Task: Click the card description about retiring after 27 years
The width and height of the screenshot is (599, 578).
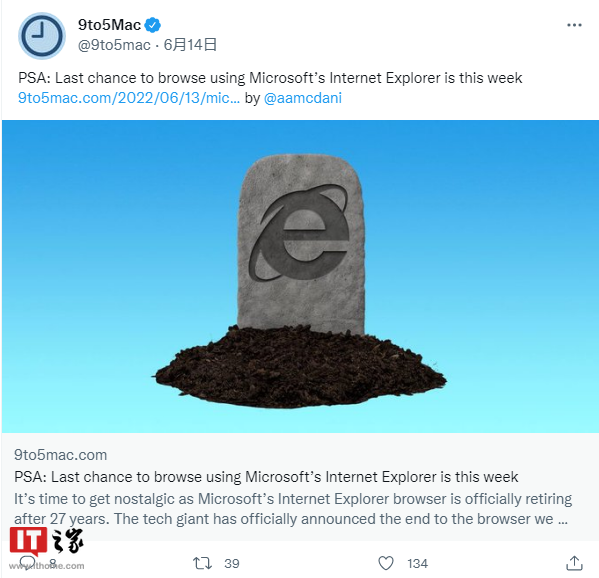Action: [293, 509]
